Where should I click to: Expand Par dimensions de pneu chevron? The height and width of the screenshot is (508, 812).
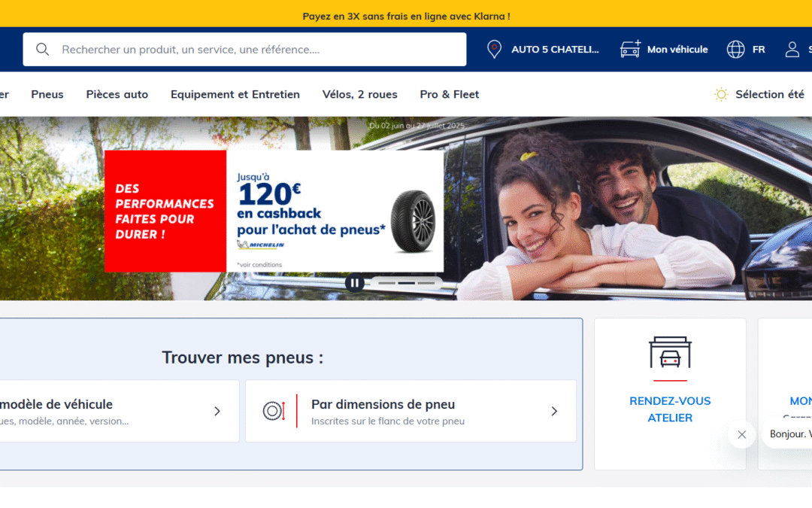point(554,411)
